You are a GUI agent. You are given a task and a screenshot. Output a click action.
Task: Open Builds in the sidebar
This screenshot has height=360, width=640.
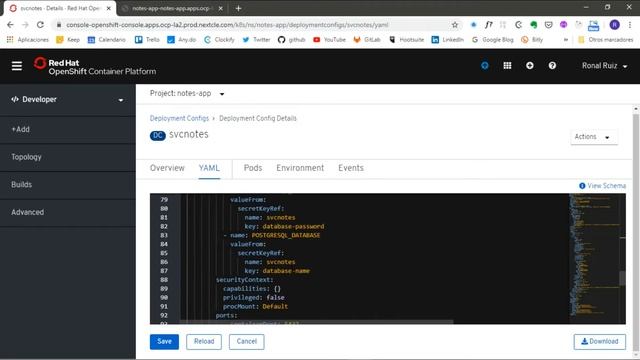(68, 185)
